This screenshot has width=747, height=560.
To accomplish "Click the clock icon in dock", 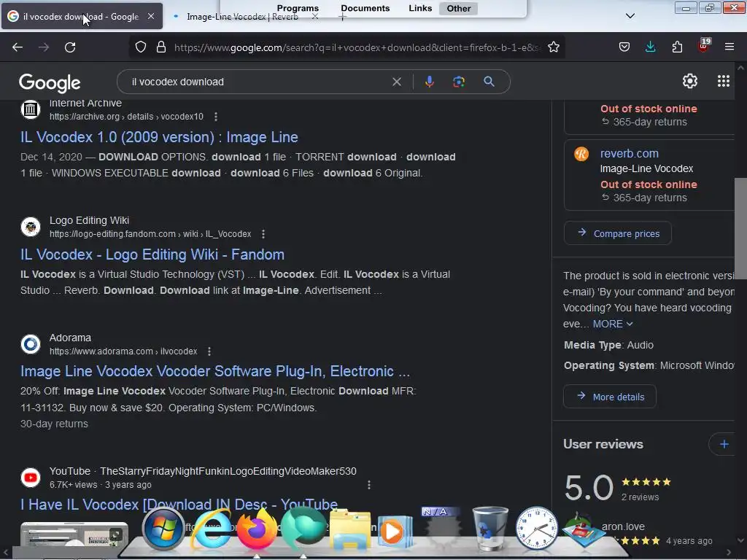I will coord(536,528).
